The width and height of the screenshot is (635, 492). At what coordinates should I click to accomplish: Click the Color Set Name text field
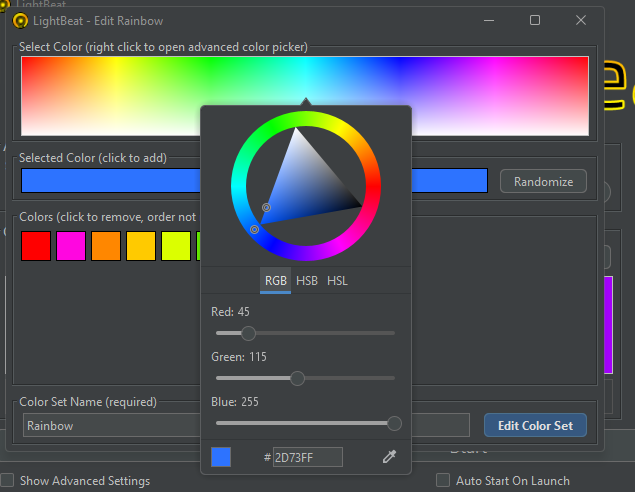(110, 425)
